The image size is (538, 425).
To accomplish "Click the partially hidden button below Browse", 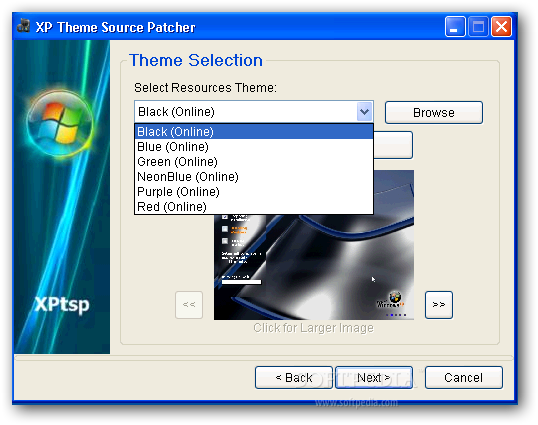I will 393,145.
